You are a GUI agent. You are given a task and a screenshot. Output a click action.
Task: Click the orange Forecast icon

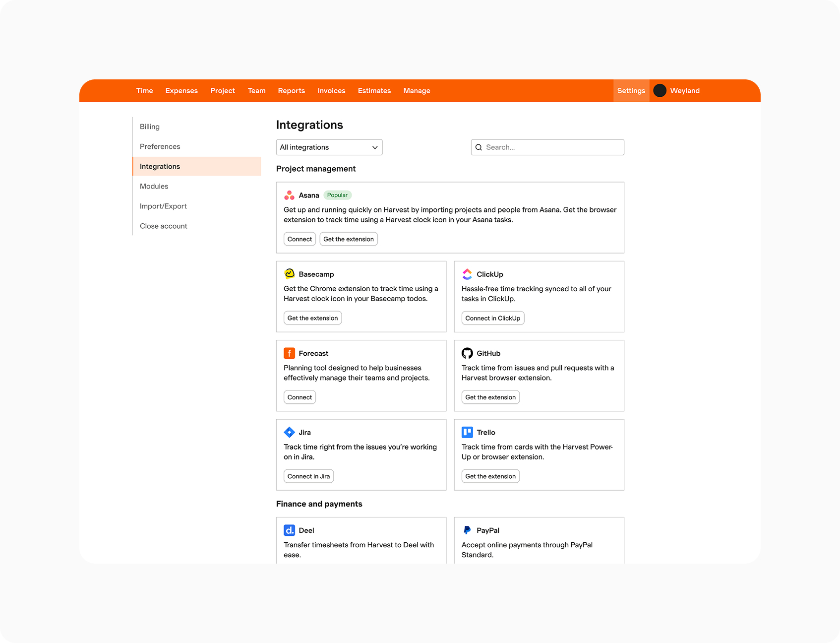[289, 353]
